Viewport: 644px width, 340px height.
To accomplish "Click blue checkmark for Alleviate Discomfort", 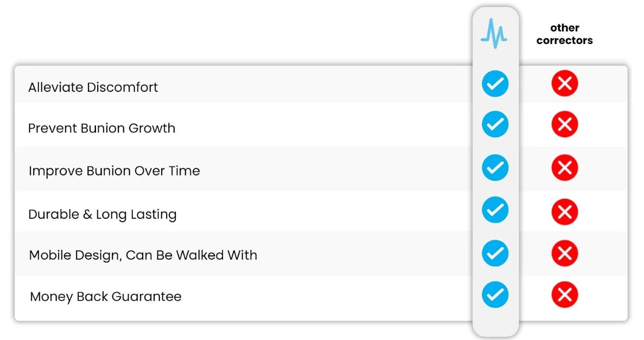I will click(495, 84).
